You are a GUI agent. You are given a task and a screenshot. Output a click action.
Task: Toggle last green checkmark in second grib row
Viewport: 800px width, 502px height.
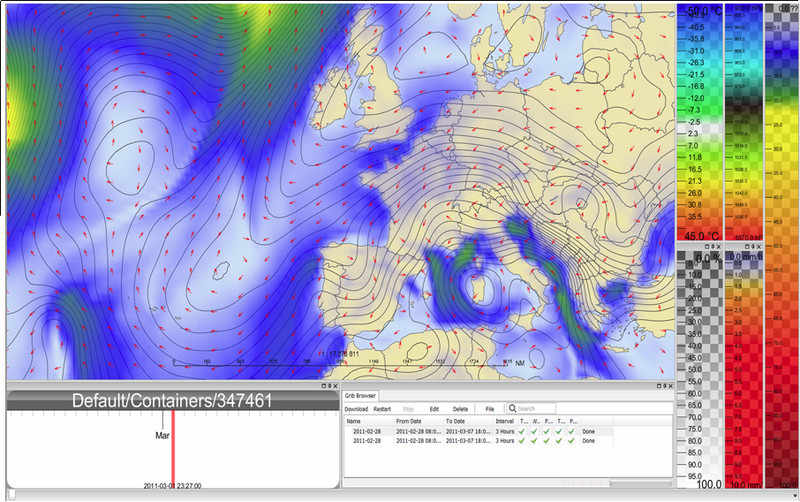pos(572,441)
